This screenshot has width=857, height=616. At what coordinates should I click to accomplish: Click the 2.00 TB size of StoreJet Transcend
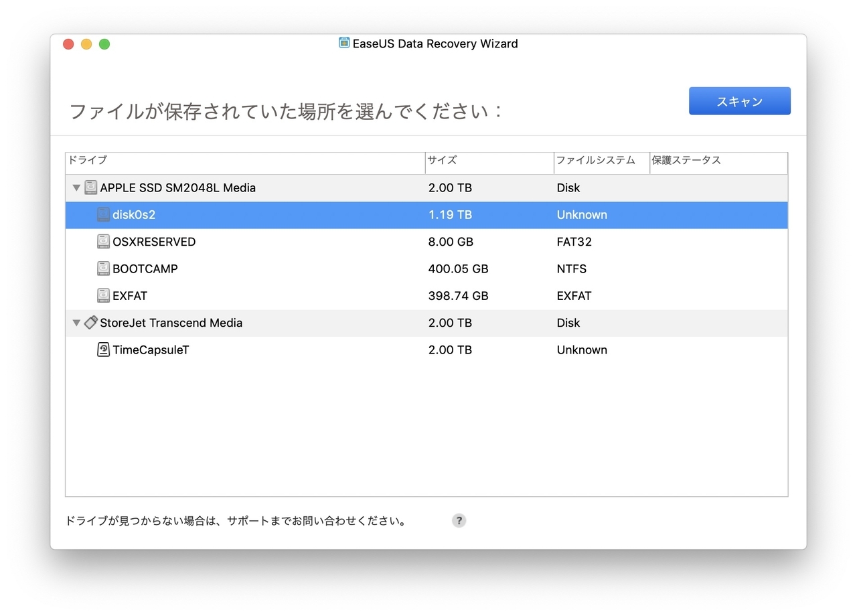click(450, 323)
